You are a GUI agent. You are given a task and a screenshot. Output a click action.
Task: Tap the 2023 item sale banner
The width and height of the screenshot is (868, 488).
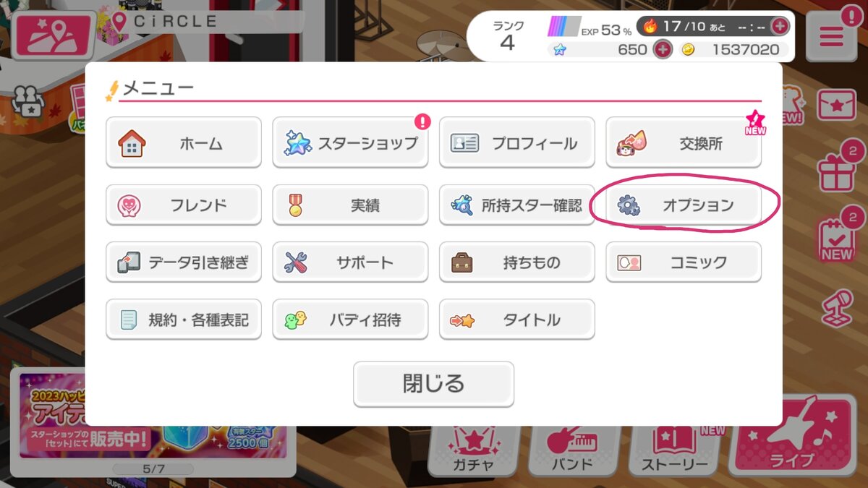tap(153, 416)
